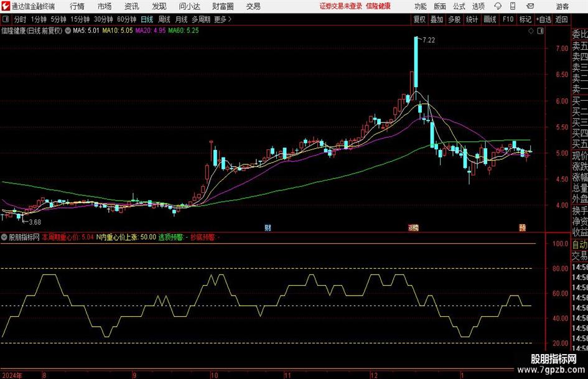588x379 pixels.
Task: Open the 行情 menu
Action: [77, 6]
